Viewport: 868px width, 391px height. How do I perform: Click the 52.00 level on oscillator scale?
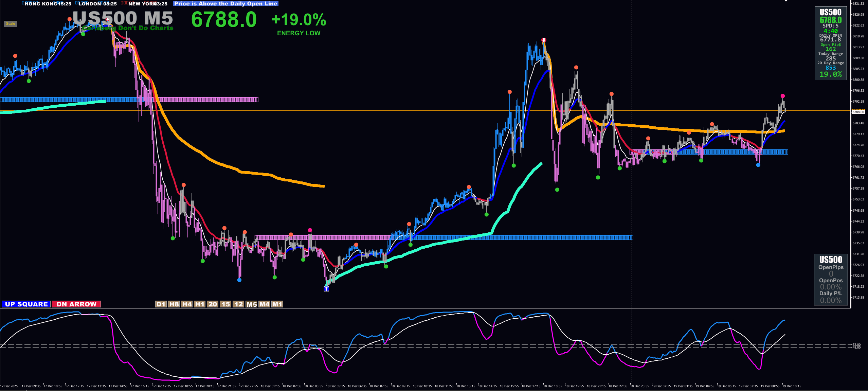856,345
